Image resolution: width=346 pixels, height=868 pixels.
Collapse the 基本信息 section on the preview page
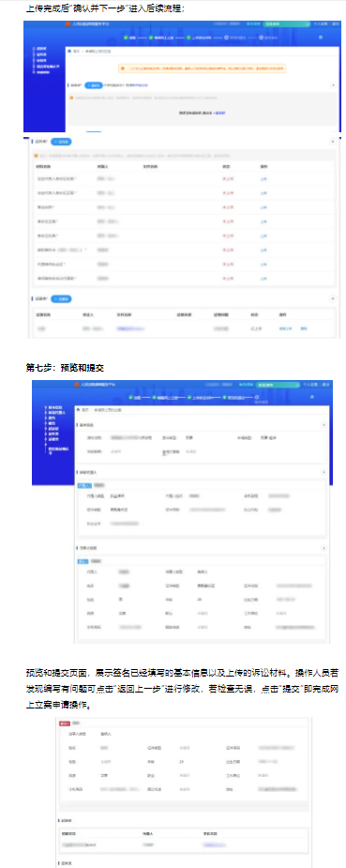click(x=323, y=424)
